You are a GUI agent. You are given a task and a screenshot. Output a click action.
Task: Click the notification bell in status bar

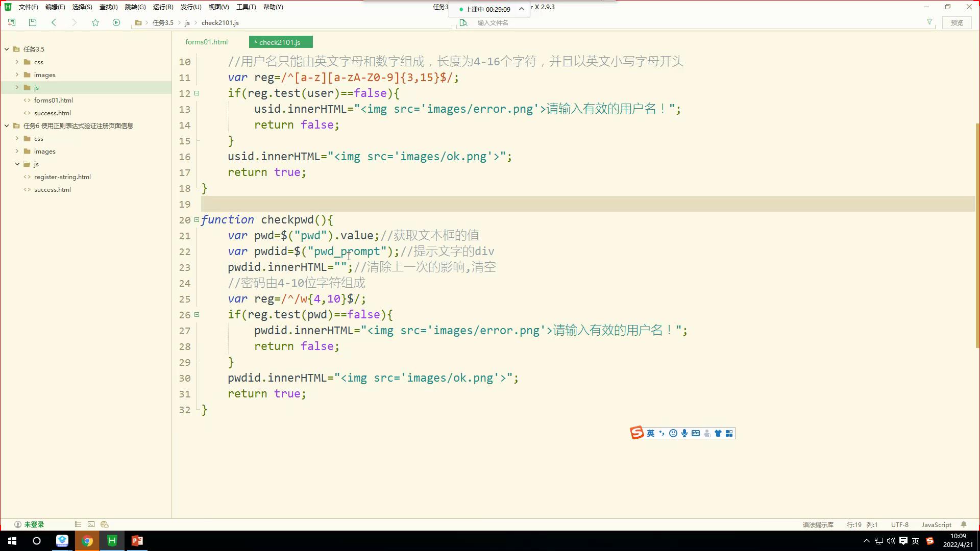(964, 524)
